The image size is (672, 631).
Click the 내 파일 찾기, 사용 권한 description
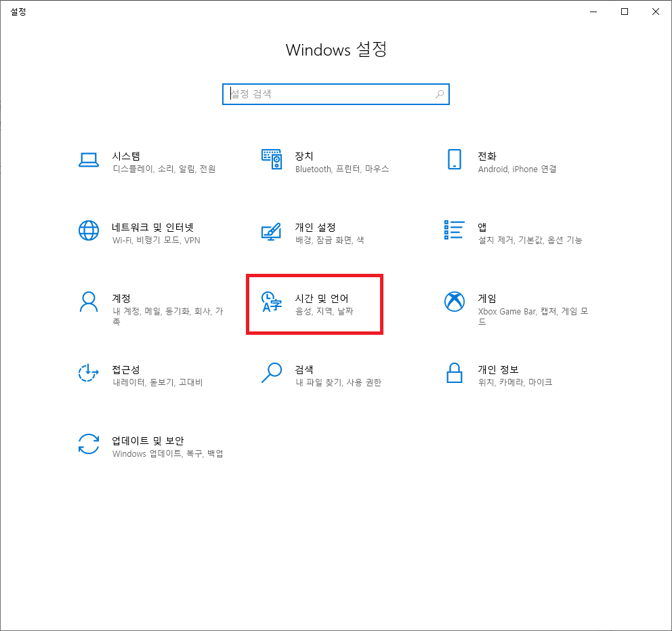tap(338, 382)
